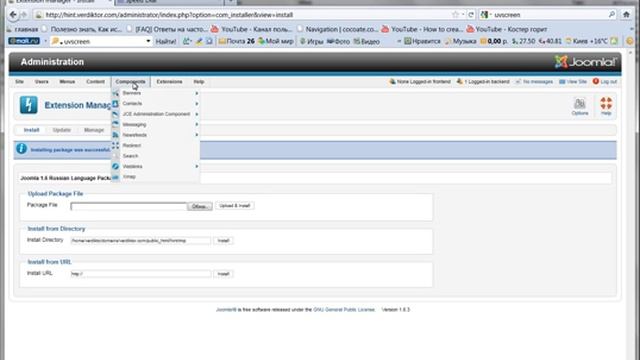The image size is (640, 360).
Task: Switch to the Update tab
Action: tap(62, 130)
